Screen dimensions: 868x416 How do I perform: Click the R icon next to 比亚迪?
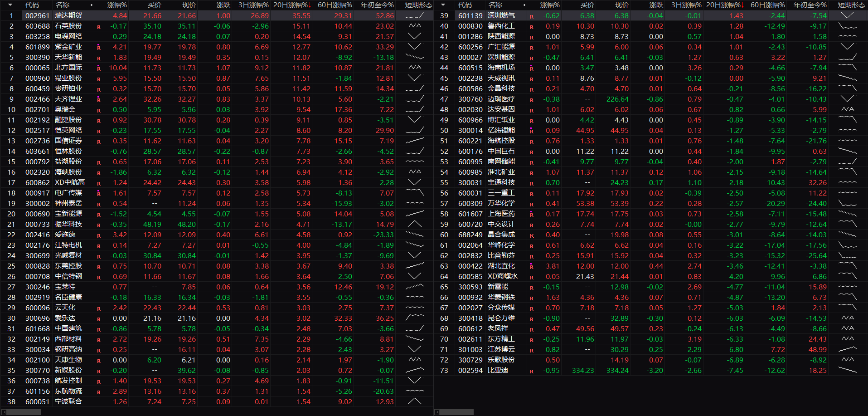pyautogui.click(x=532, y=371)
